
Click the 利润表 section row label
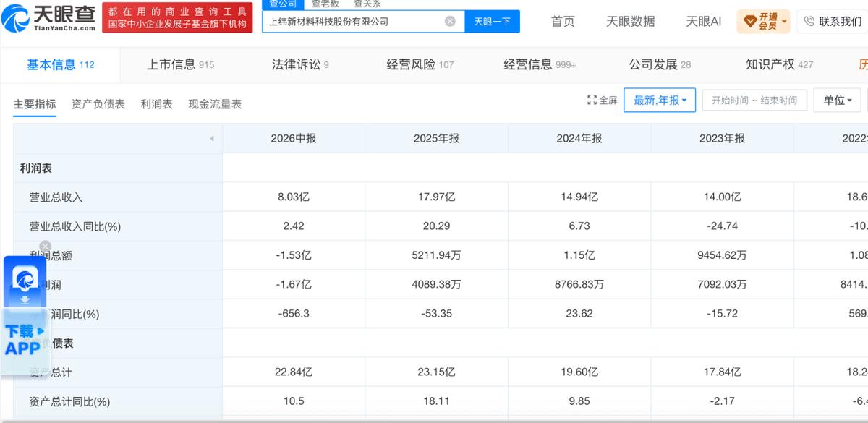[x=35, y=168]
